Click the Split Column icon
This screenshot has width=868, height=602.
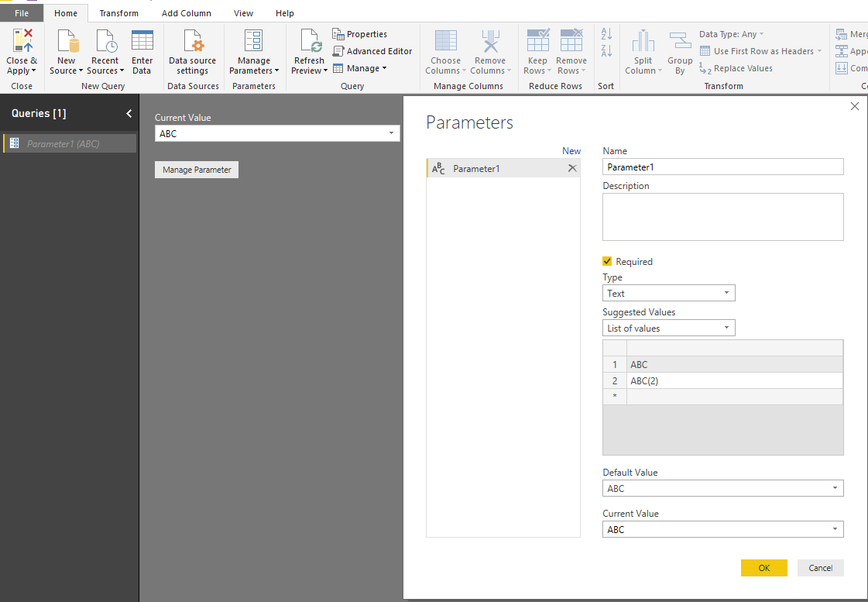(x=643, y=41)
